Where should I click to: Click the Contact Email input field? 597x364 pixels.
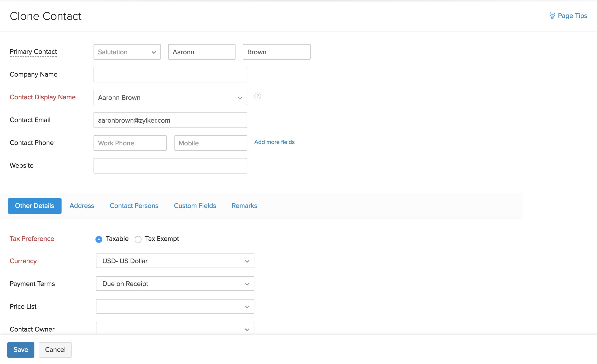(170, 120)
